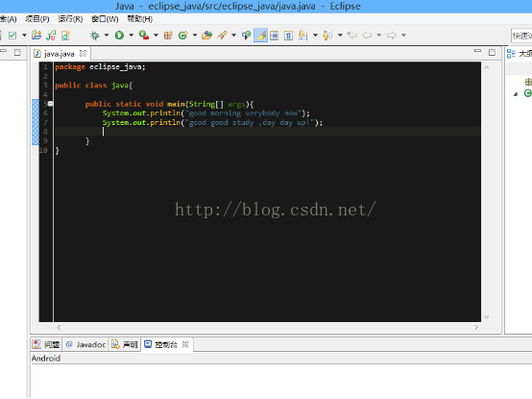The image size is (532, 399).
Task: Collapse the main method fold marker
Action: pos(50,104)
